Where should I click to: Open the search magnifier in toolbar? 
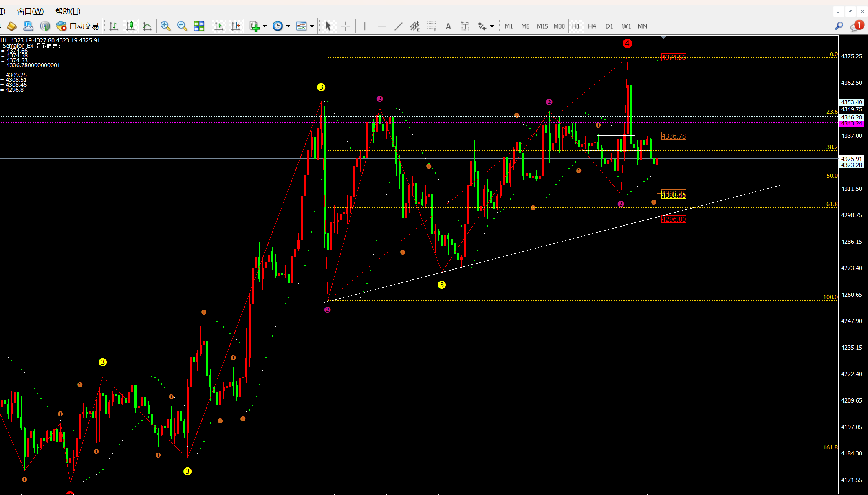point(839,26)
